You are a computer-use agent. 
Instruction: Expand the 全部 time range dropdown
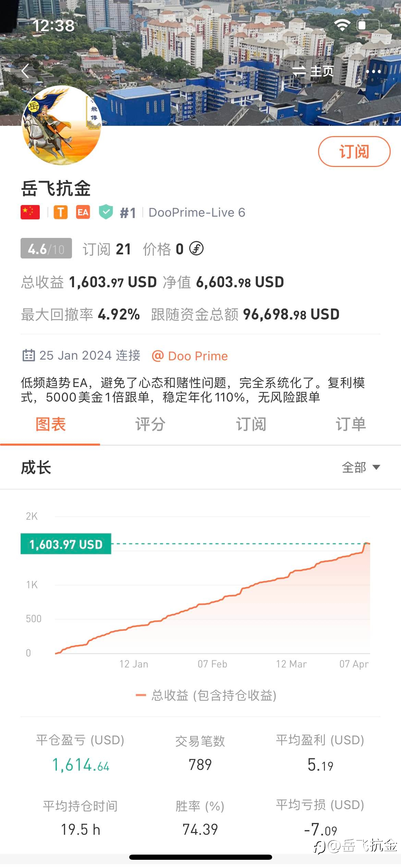click(x=361, y=467)
